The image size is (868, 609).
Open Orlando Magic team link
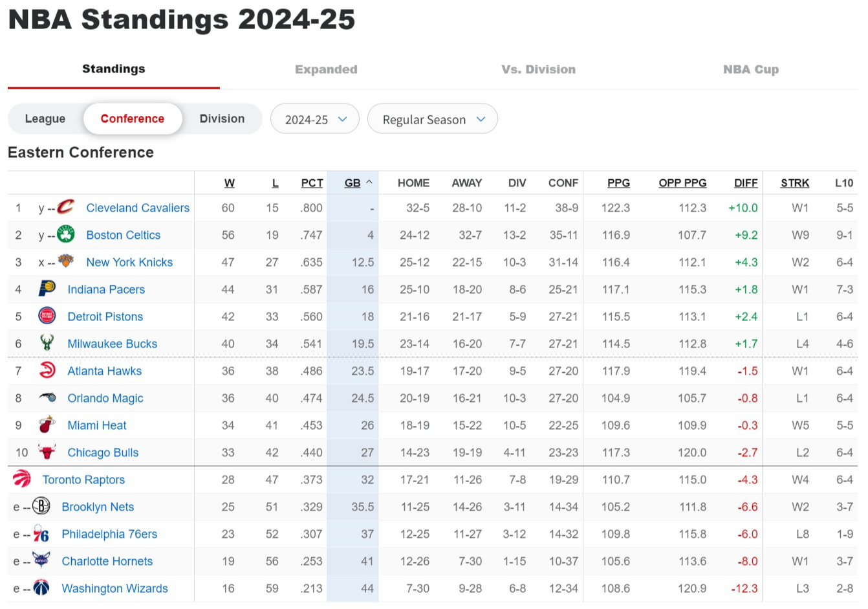click(105, 398)
